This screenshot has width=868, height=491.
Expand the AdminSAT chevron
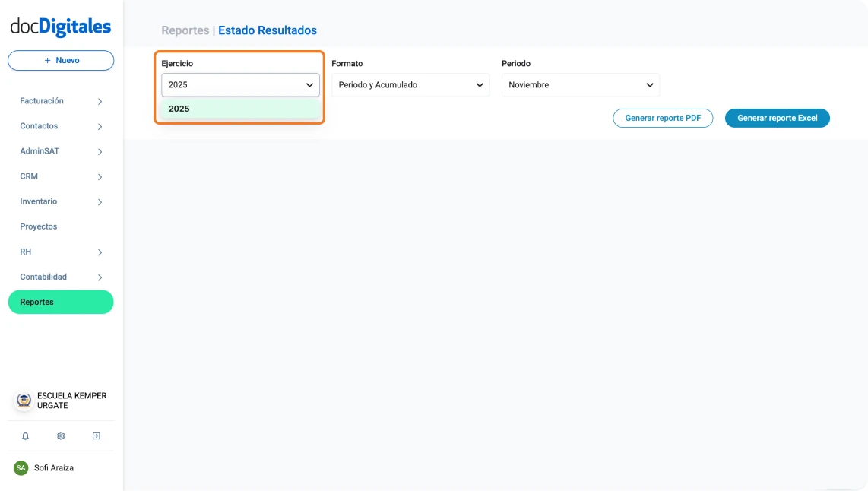coord(100,152)
